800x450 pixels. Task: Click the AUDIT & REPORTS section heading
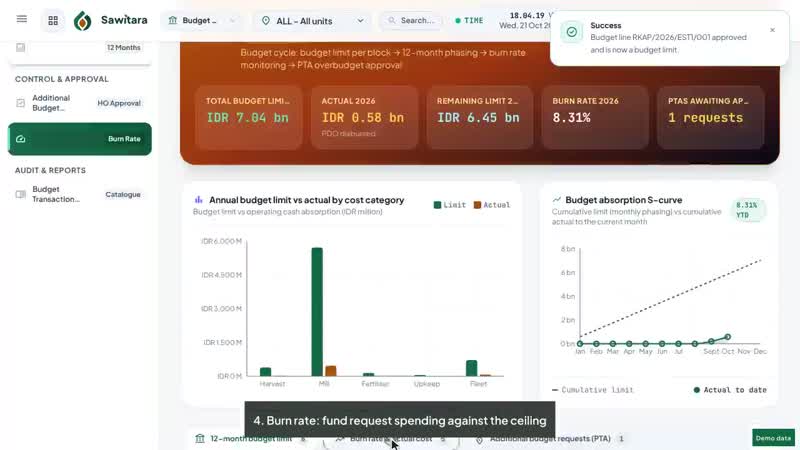[51, 170]
